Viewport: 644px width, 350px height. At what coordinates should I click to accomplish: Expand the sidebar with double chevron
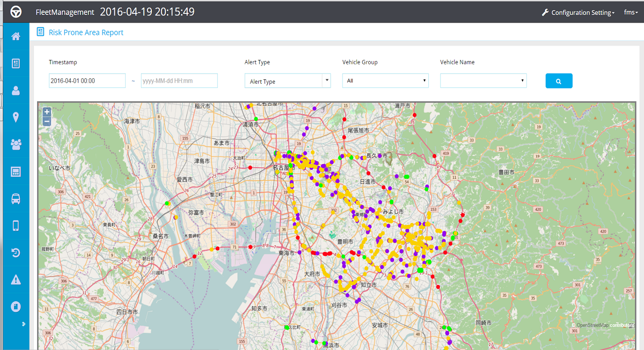23,324
